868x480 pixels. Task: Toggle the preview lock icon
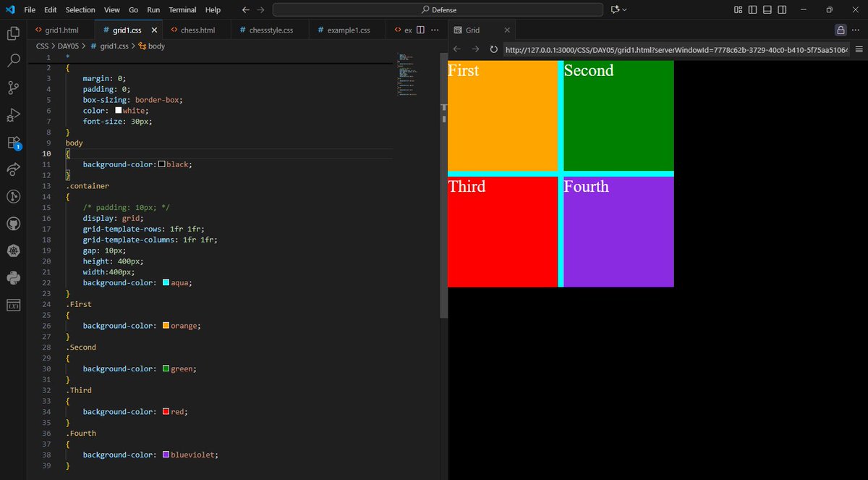pyautogui.click(x=841, y=30)
